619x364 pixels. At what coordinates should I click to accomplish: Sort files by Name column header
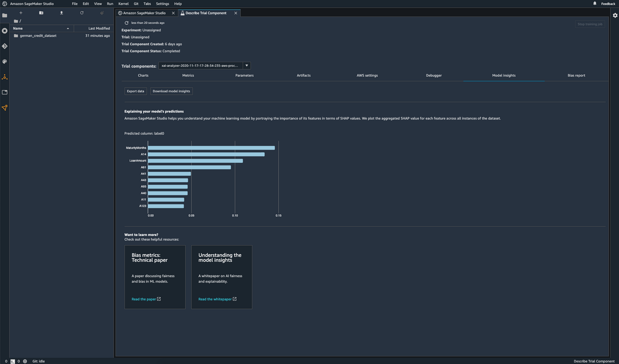pyautogui.click(x=42, y=28)
